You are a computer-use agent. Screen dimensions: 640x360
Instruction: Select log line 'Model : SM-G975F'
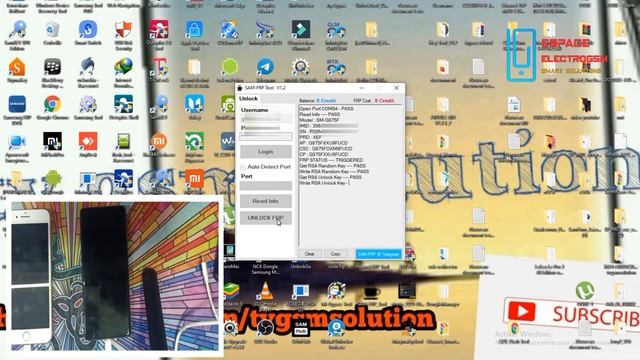click(319, 120)
